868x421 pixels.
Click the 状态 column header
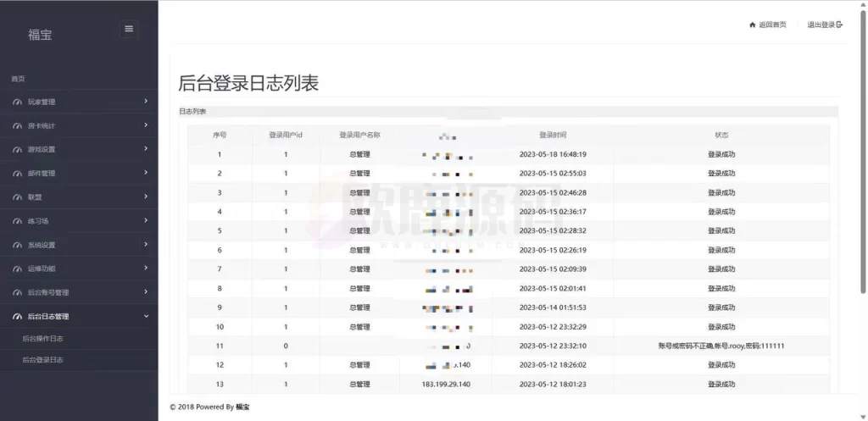[x=721, y=135]
